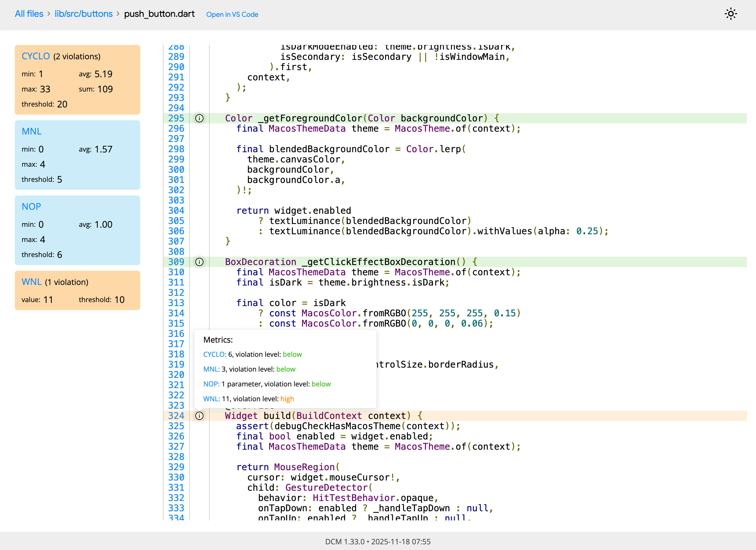Navigate back to All files
756x550 pixels.
pos(29,14)
